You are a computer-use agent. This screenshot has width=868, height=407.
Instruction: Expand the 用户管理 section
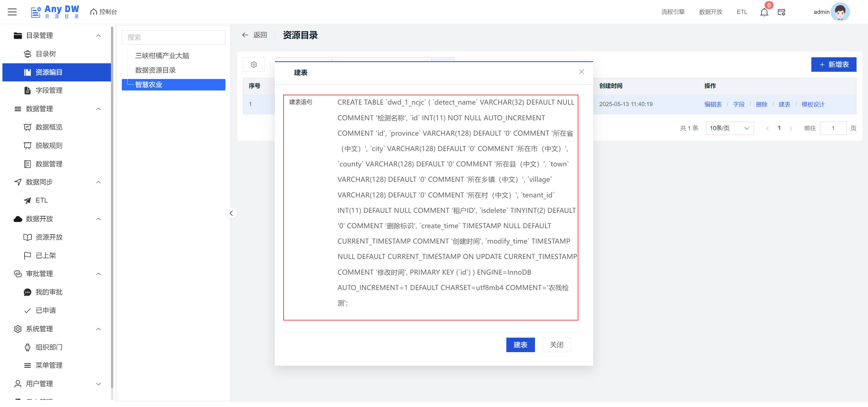point(98,384)
